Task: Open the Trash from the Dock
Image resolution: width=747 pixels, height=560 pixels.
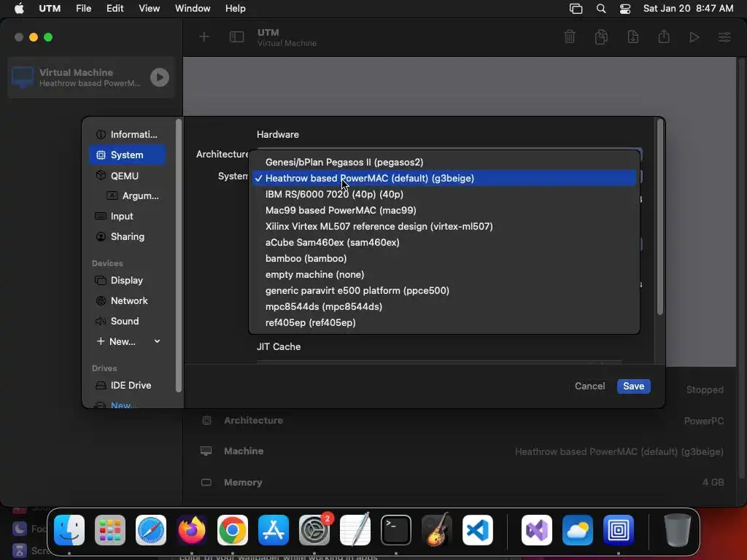Action: click(x=678, y=530)
